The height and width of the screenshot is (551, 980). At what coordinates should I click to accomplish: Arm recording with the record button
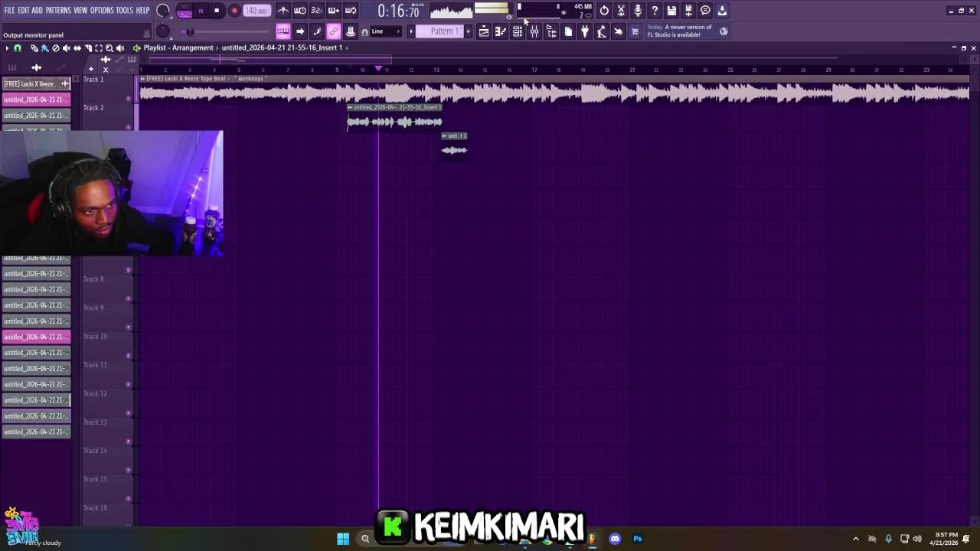point(234,11)
